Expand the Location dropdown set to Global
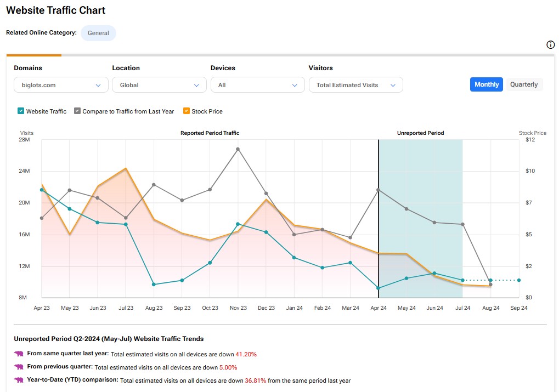The width and height of the screenshot is (559, 392). (159, 85)
